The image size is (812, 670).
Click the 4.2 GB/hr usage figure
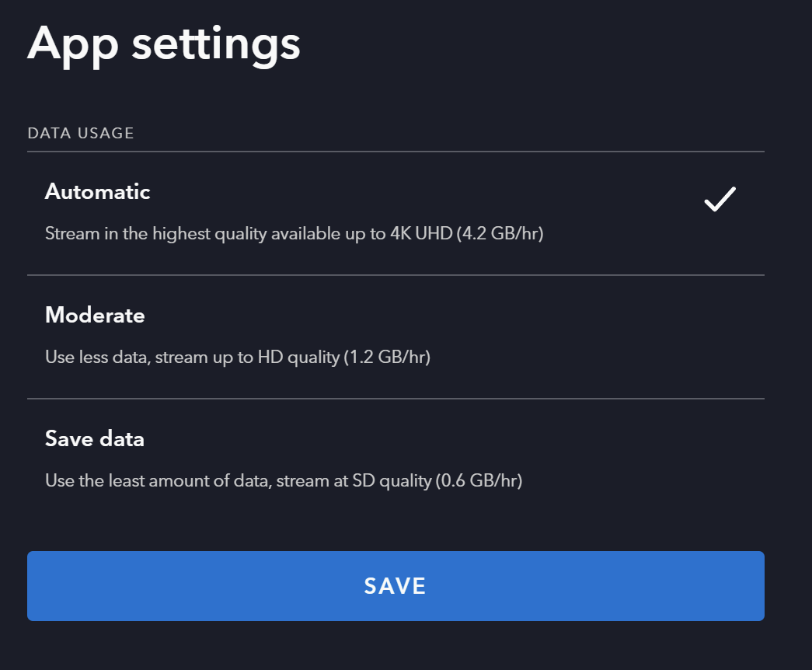500,233
